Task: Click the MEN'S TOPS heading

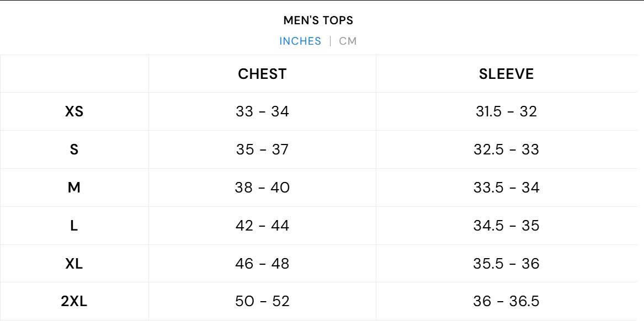Action: coord(318,20)
